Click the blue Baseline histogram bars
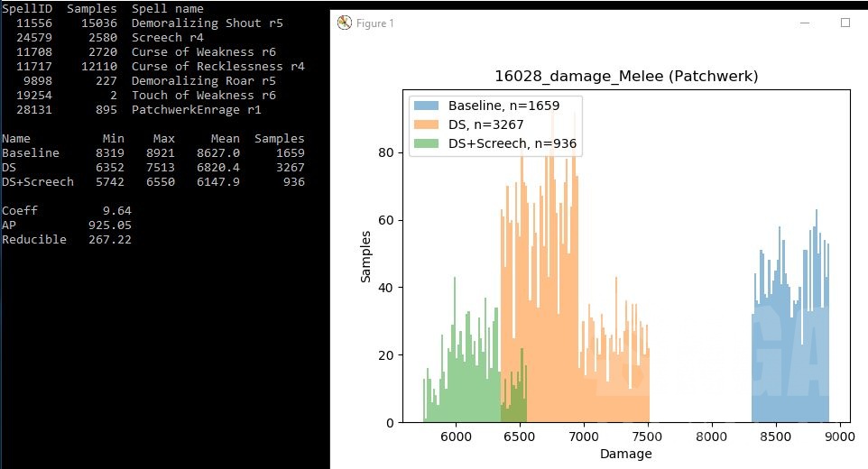Image resolution: width=868 pixels, height=469 pixels. (x=790, y=361)
